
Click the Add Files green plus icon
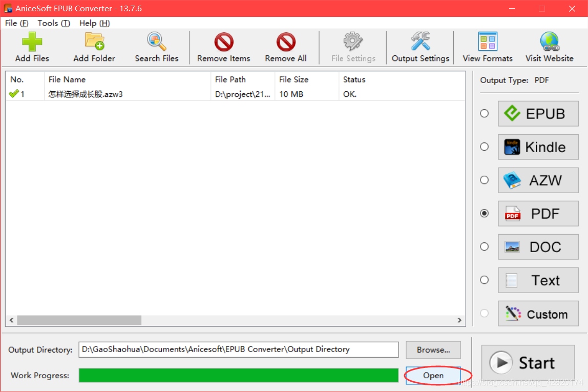pyautogui.click(x=32, y=42)
